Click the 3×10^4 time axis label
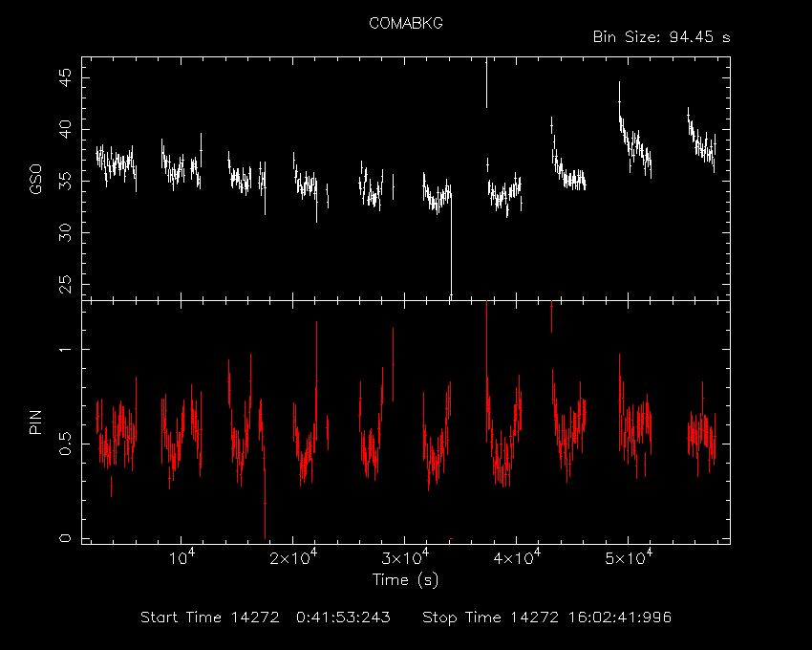Viewport: 812px width, 650px height. tap(405, 557)
